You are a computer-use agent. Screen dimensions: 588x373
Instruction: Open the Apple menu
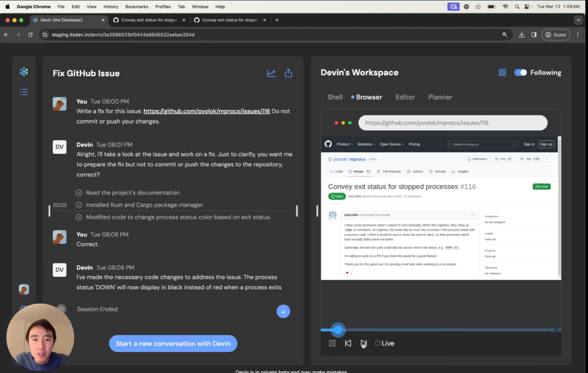(8, 7)
